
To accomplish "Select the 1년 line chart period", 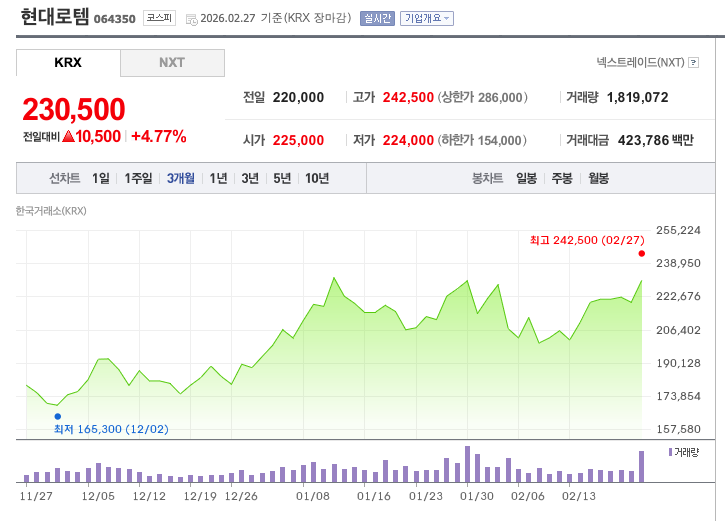I will tap(218, 178).
